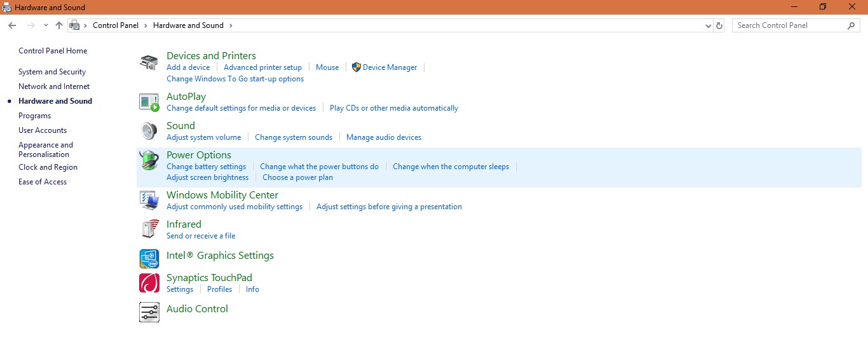Viewport: 868px width, 344px height.
Task: Open Ease of Access category
Action: click(43, 182)
